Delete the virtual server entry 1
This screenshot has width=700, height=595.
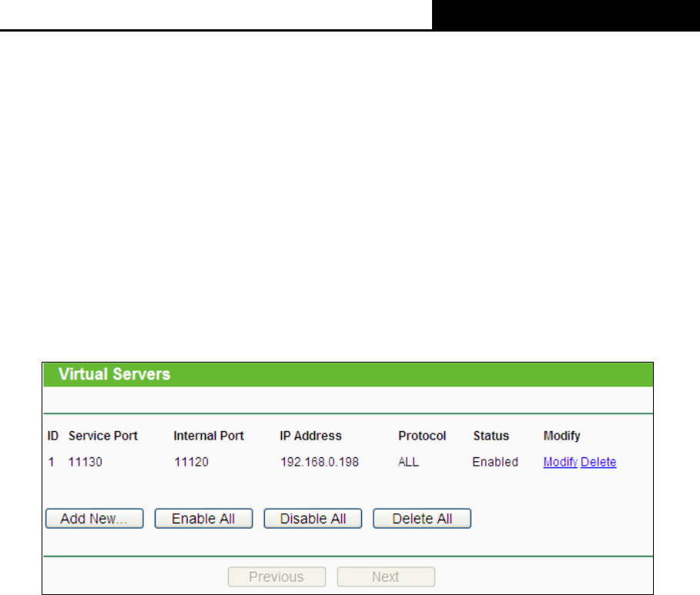click(598, 462)
